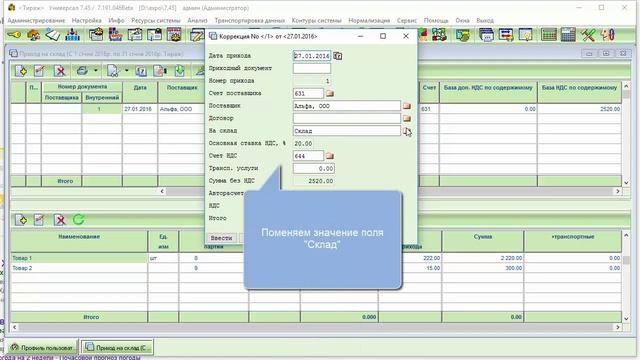The image size is (640, 360).
Task: Switch to Профиль пользоват... window tab
Action: (42, 348)
